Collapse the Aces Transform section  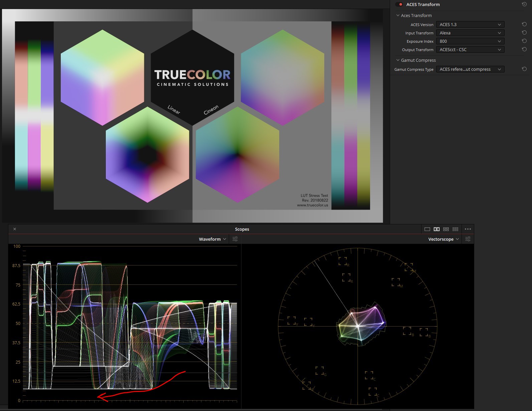pos(398,15)
